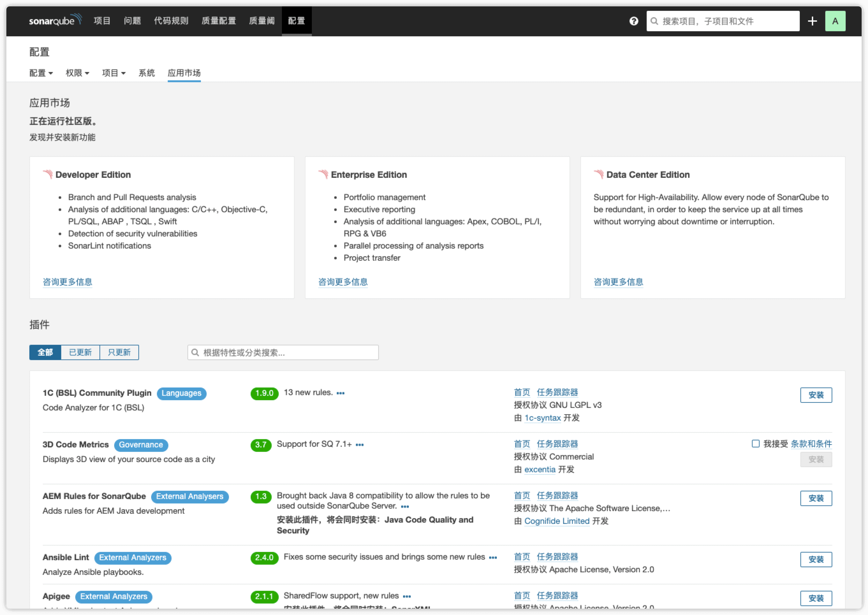868x615 pixels.
Task: Expand 3D Code Metrics release notes ellipsis
Action: coord(360,445)
